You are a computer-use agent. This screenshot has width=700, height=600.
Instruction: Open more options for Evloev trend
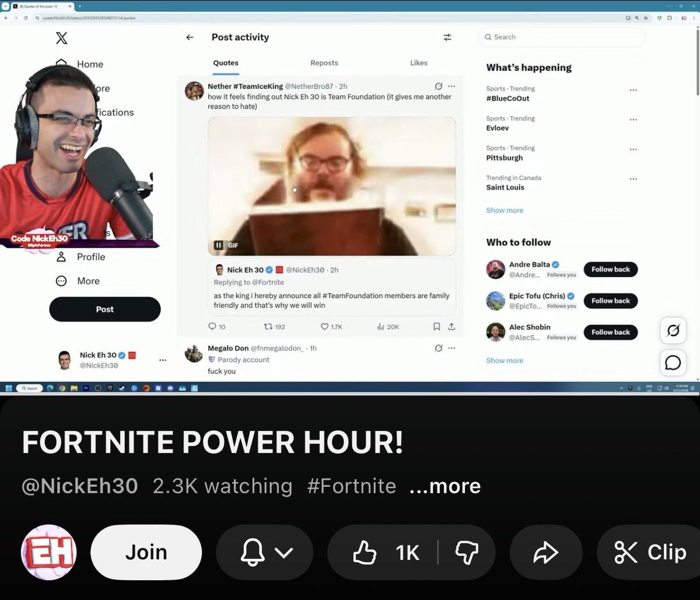pyautogui.click(x=633, y=120)
